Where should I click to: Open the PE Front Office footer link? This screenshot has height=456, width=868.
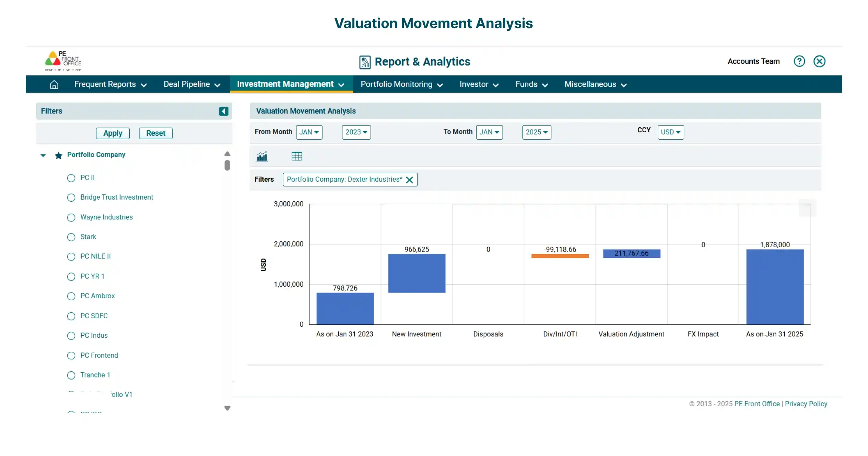757,404
